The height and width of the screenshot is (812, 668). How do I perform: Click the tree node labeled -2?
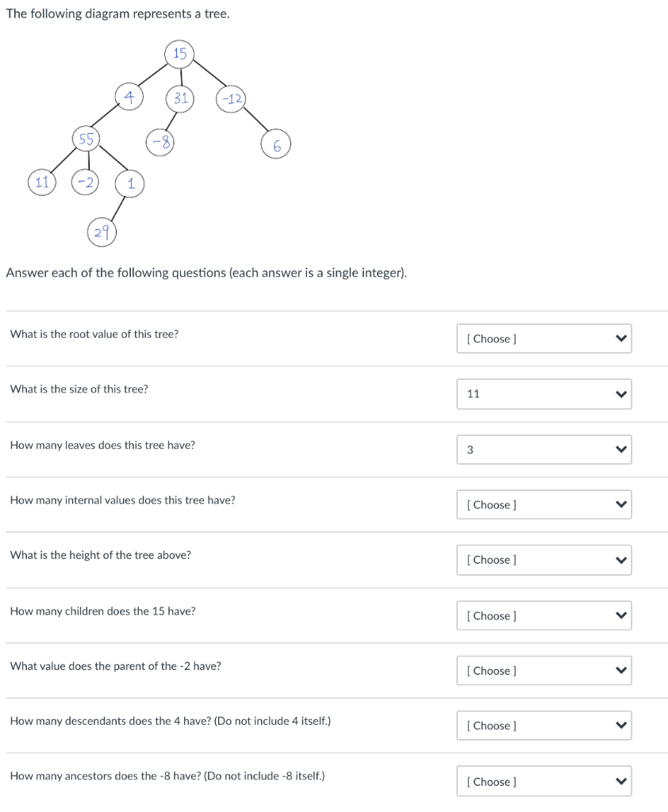click(x=86, y=182)
